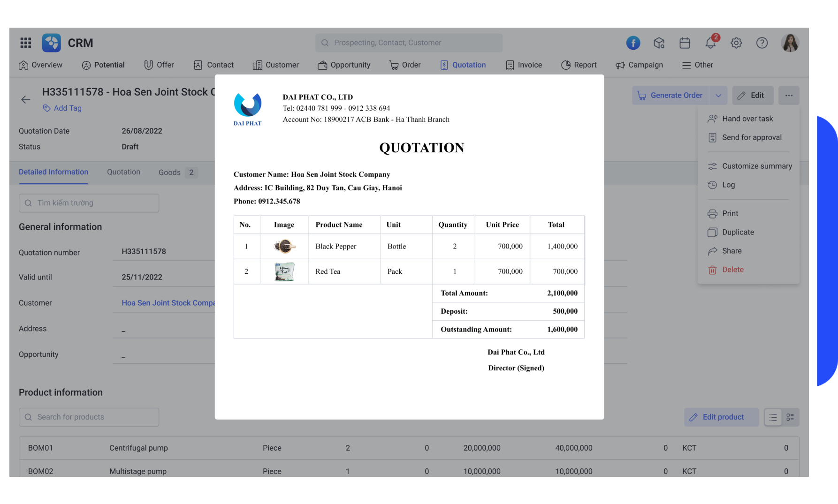Open CRM settings via the gear icon
This screenshot has width=838, height=504.
coord(736,43)
